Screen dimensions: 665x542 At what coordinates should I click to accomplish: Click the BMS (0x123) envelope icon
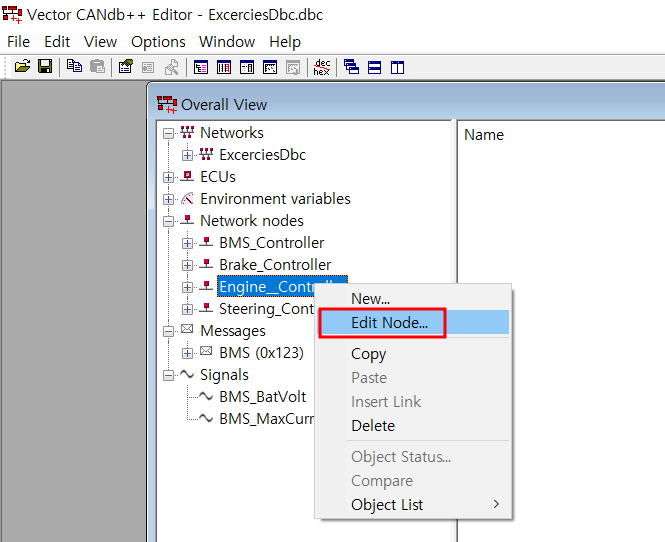click(x=206, y=351)
